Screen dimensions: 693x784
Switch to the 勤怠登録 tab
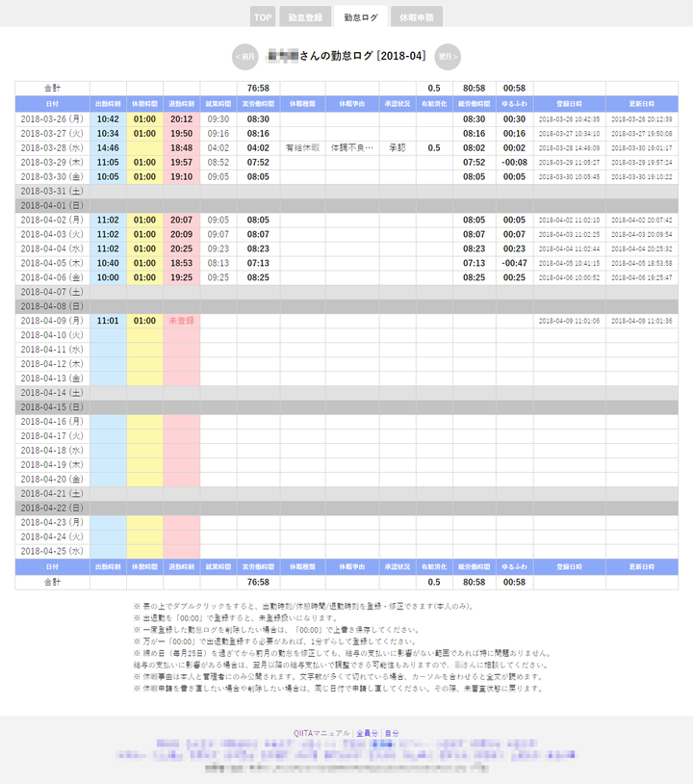tap(305, 17)
